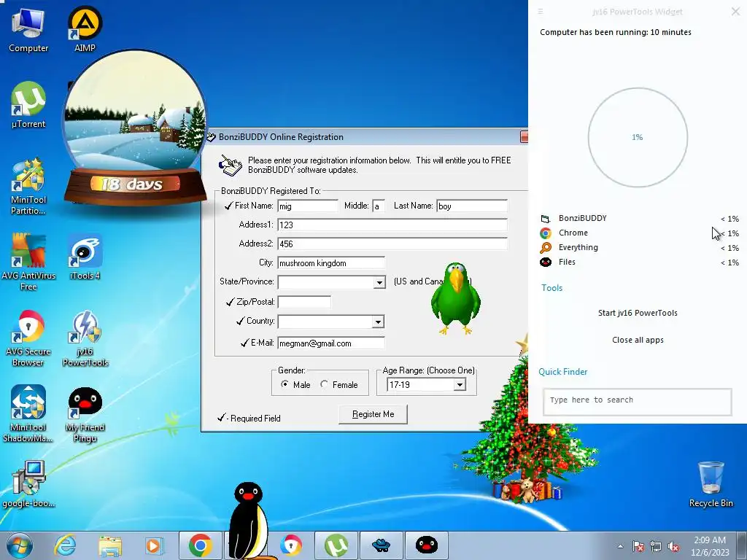Click the taskbar clock showing 2:09 AM
The width and height of the screenshot is (747, 560).
[x=710, y=546]
